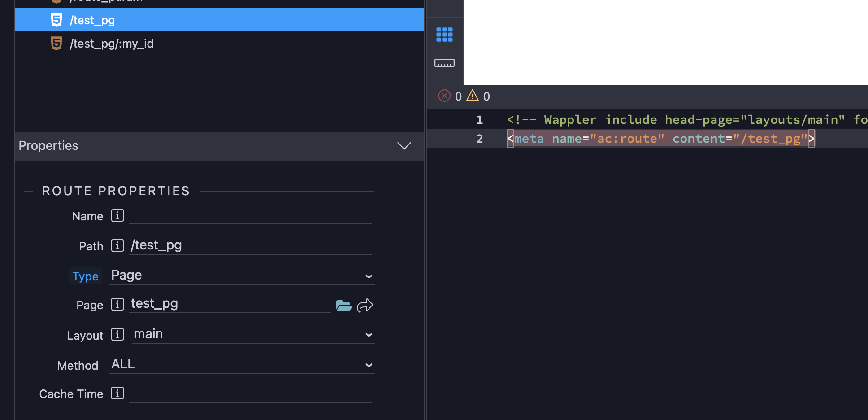This screenshot has width=868, height=420.
Task: Click the Type label
Action: coord(85,276)
